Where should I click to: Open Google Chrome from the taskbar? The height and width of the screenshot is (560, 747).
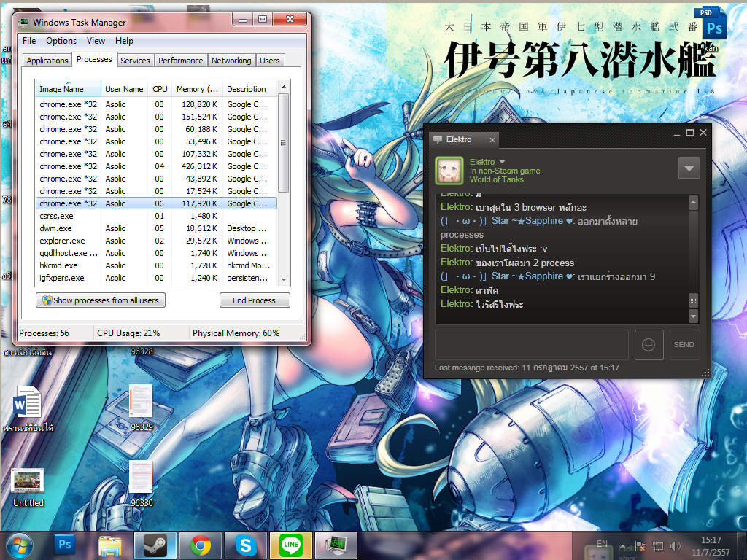click(x=201, y=545)
